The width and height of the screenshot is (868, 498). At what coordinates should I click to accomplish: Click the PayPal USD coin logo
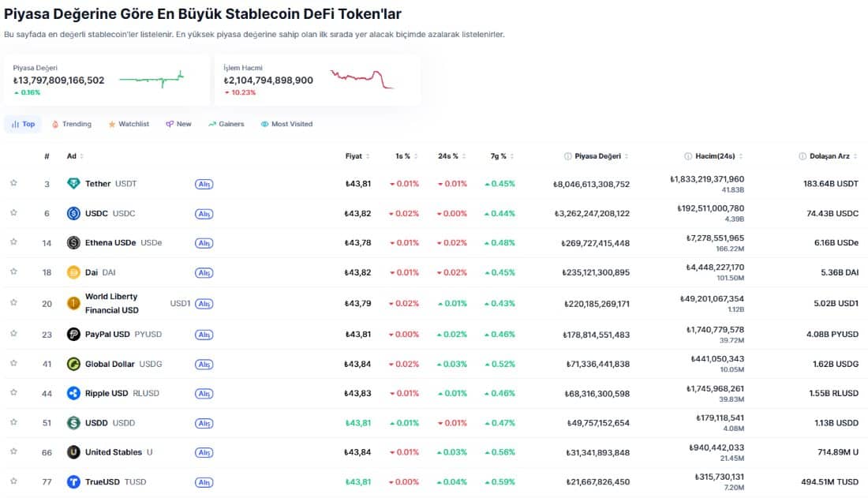[x=73, y=335]
